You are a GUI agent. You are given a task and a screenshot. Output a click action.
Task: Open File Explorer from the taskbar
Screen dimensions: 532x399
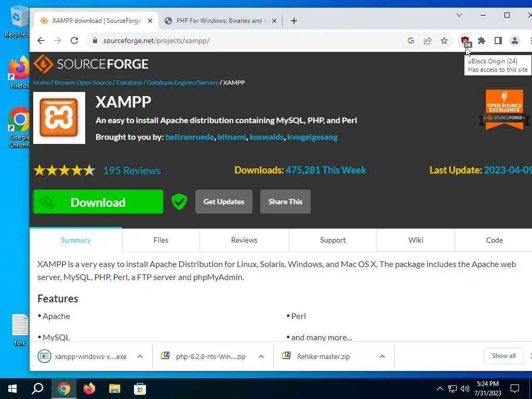(x=115, y=389)
